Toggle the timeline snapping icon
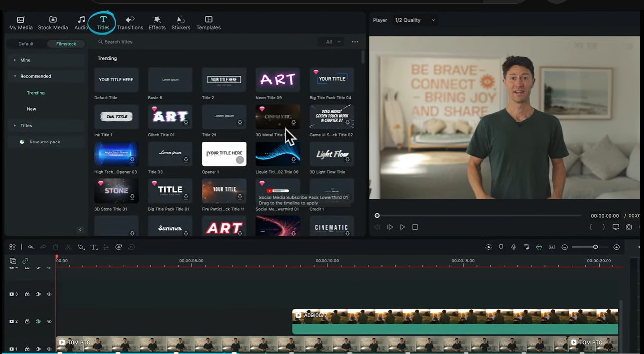644x354 pixels. [539, 247]
